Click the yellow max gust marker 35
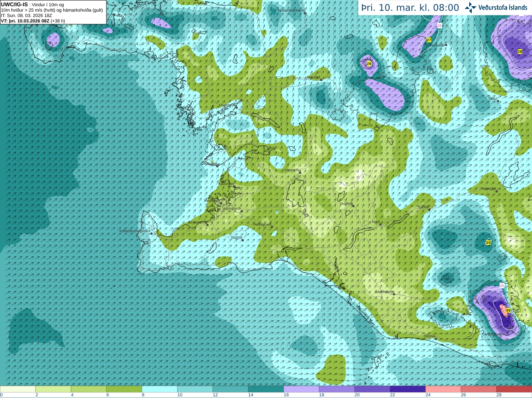This screenshot has height=398, width=532. 508,310
